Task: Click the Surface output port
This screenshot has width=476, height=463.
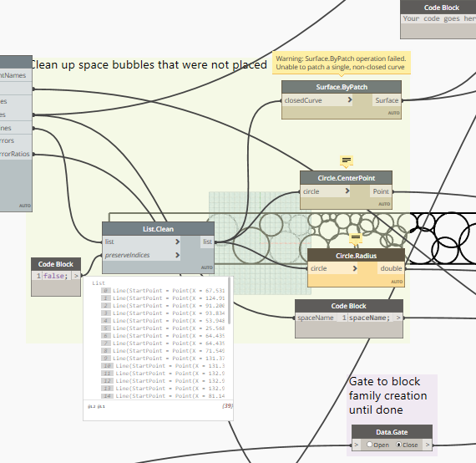Action: pyautogui.click(x=387, y=100)
